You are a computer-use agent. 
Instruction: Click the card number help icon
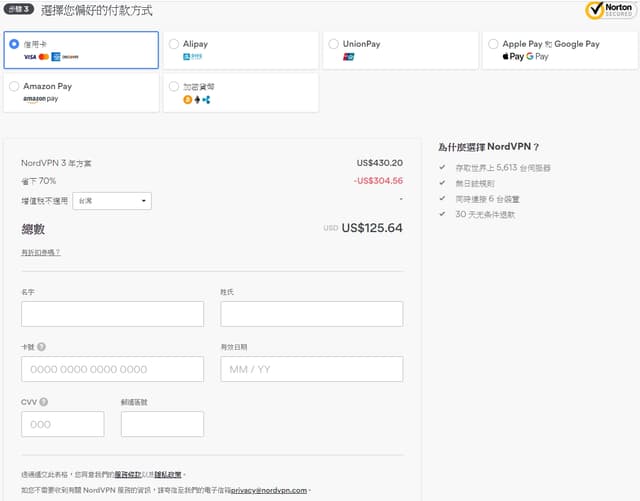coord(41,347)
